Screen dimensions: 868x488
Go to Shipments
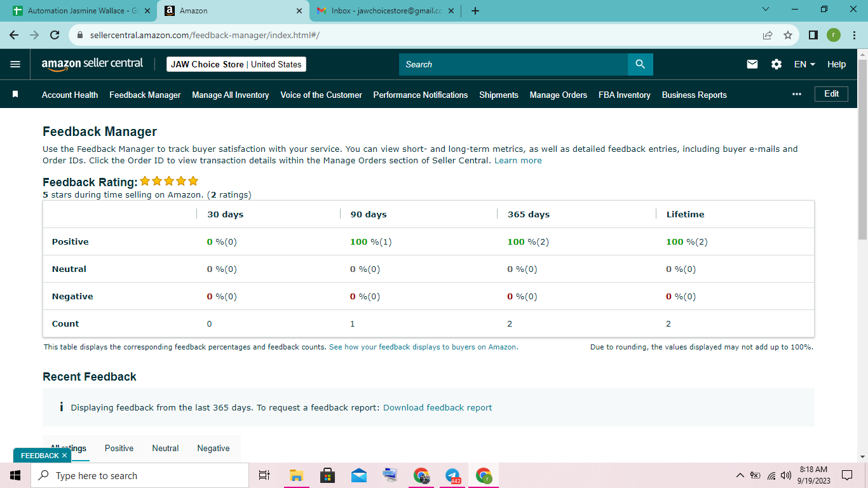click(x=499, y=95)
